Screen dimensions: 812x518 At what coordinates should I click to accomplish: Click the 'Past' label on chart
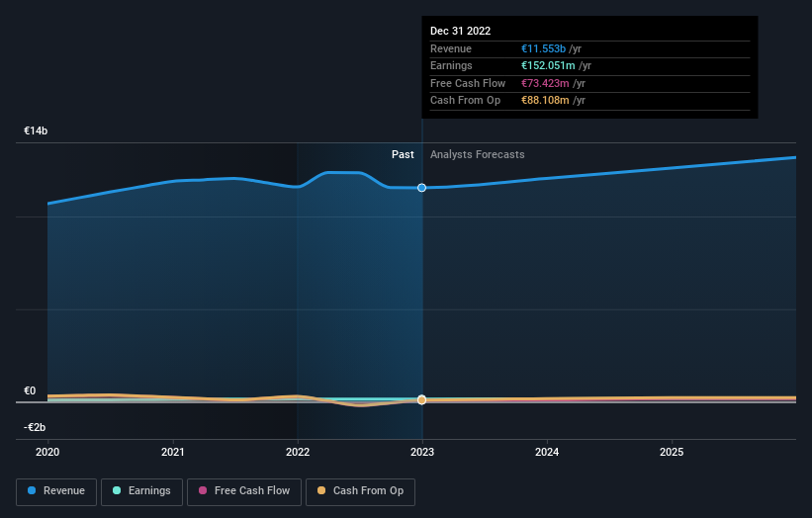403,155
